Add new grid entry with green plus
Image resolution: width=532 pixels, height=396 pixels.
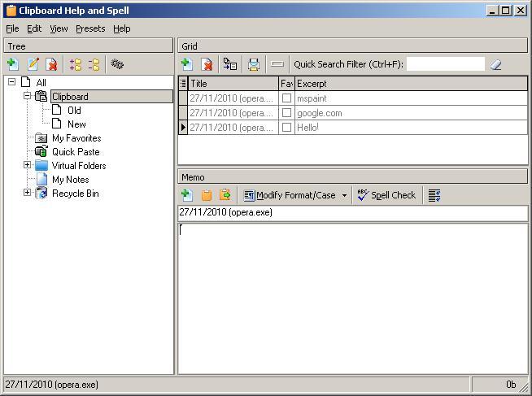(x=186, y=64)
